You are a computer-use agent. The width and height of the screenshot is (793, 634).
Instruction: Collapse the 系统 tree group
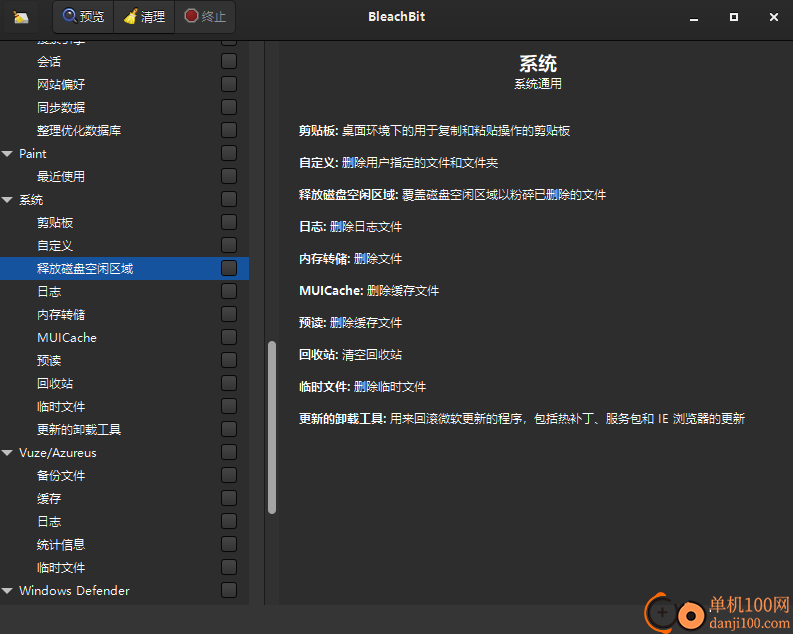pyautogui.click(x=7, y=200)
